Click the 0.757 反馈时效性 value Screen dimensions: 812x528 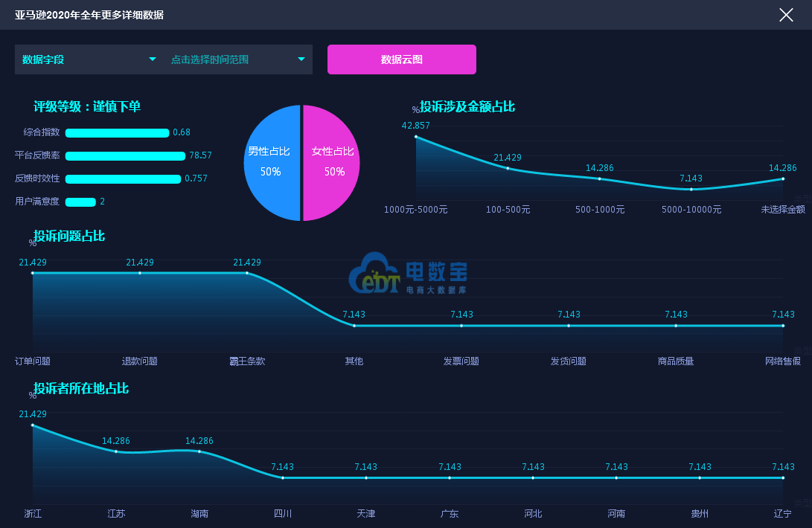pyautogui.click(x=196, y=178)
